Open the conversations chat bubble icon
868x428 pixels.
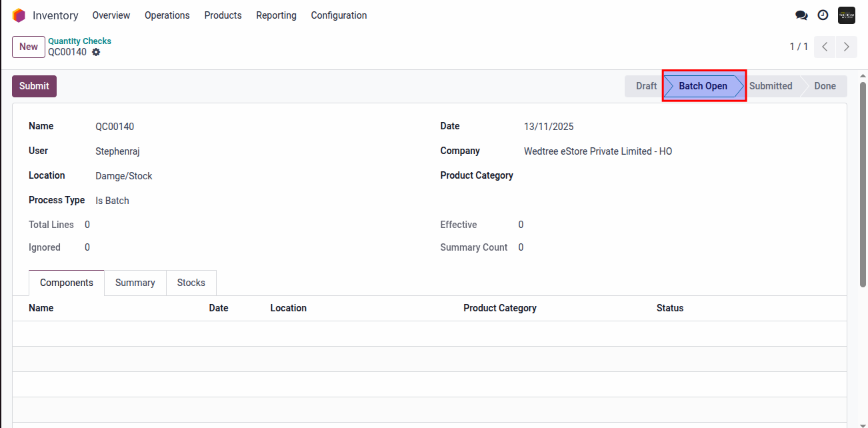click(801, 15)
